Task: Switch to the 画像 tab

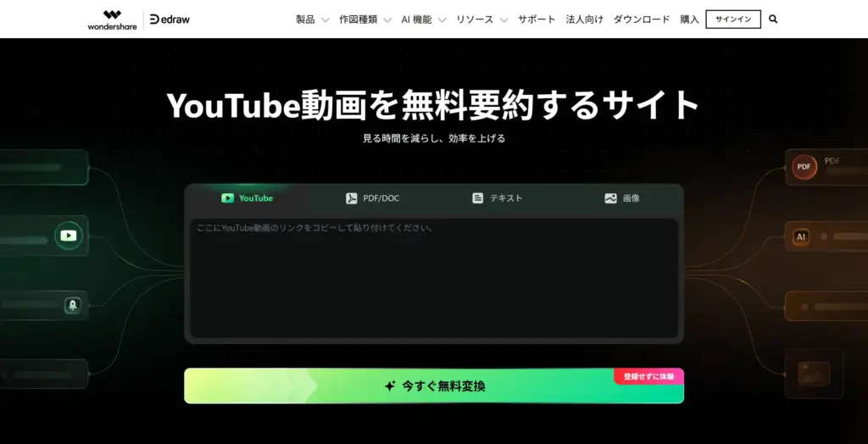Action: coord(621,198)
